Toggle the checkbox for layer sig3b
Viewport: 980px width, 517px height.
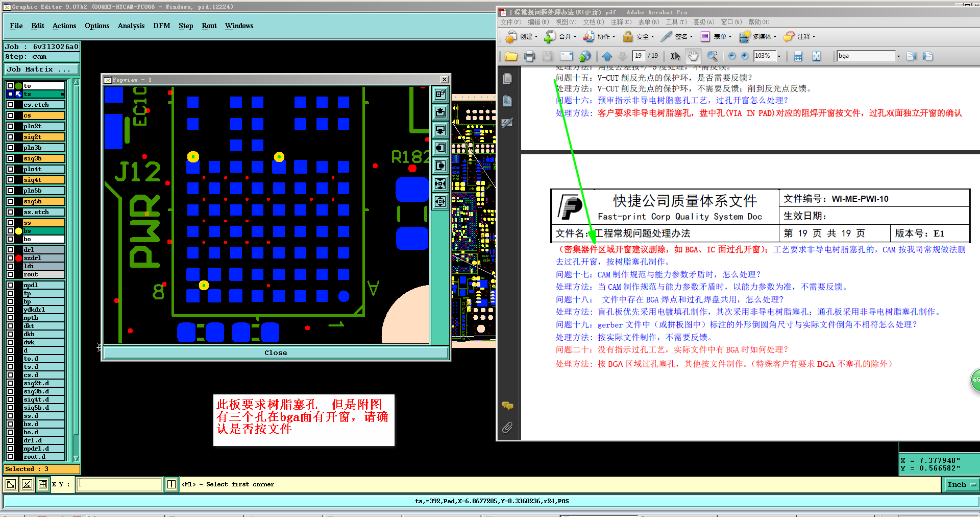10,158
